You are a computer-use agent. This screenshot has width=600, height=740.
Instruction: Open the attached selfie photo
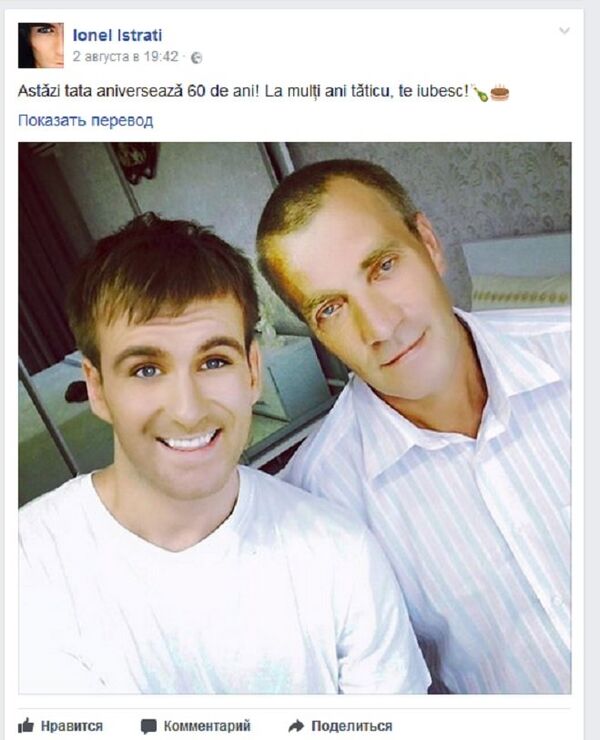click(x=295, y=418)
